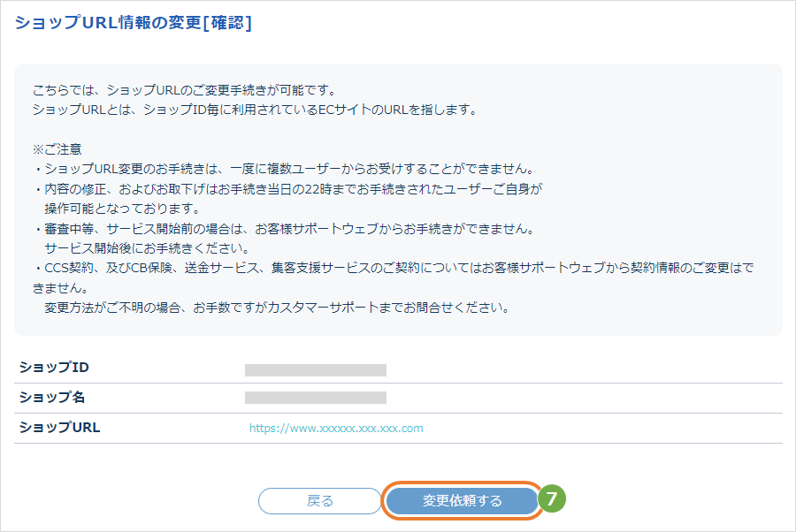
Task: Click the line ショップURLとは、ショップID毎に利用されている
Action: click(x=255, y=110)
